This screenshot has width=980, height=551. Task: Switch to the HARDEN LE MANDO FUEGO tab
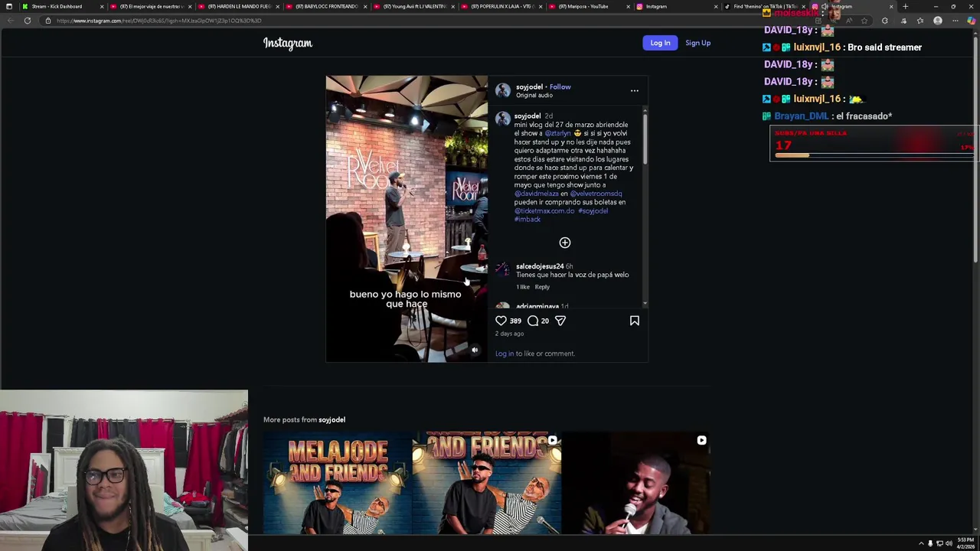point(238,6)
